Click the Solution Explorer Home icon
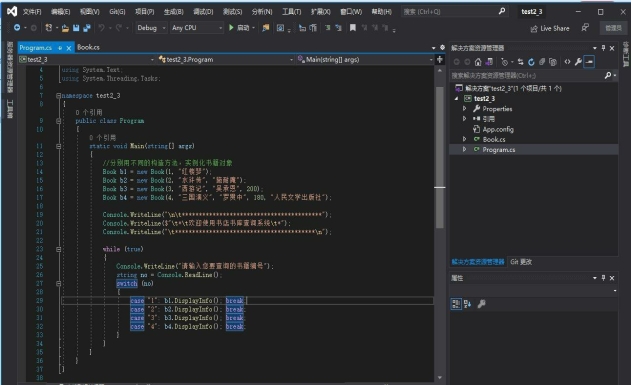The image size is (631, 385). (x=478, y=62)
